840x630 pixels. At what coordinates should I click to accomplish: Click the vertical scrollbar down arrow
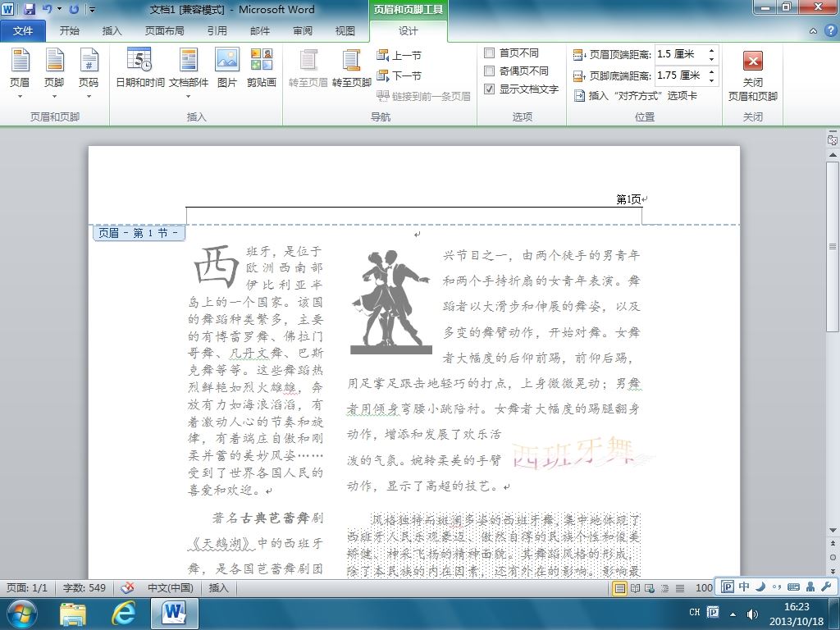[833, 531]
